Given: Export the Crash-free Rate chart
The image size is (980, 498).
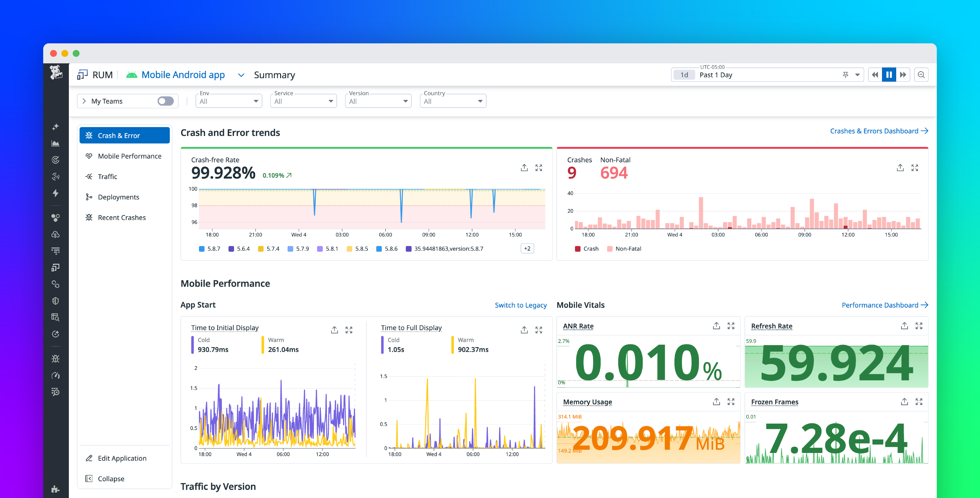Looking at the screenshot, I should (x=524, y=167).
